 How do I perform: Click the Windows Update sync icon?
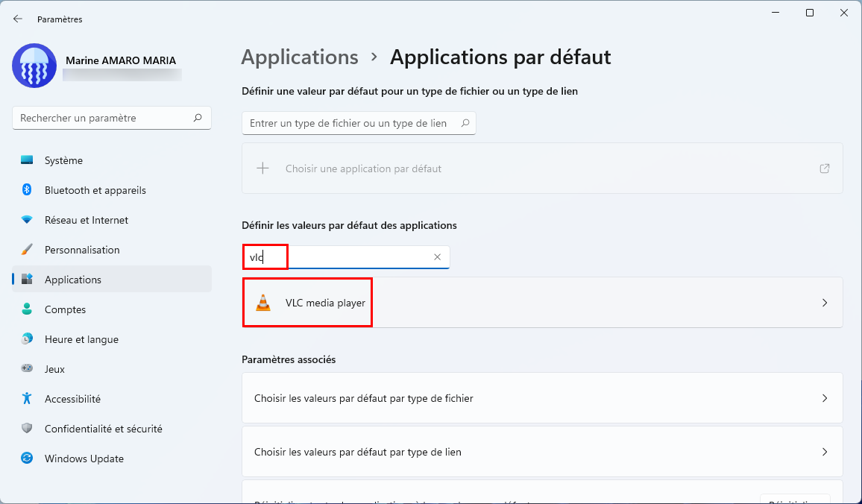(x=26, y=458)
